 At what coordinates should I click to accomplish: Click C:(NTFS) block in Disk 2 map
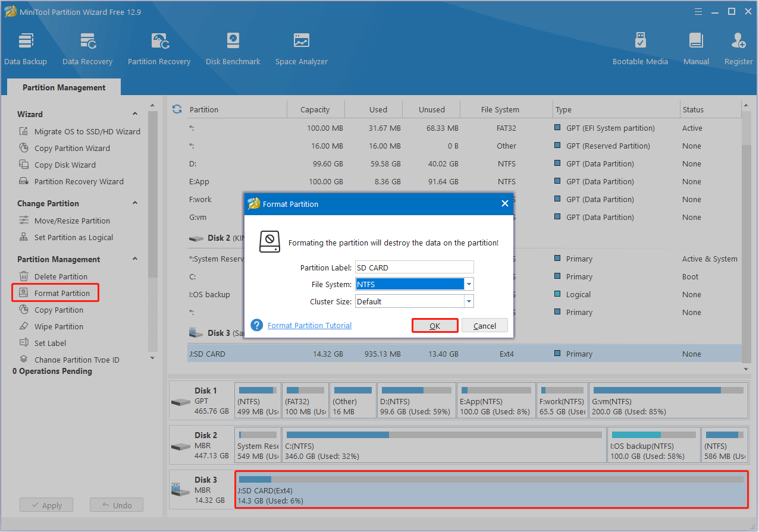pos(444,445)
